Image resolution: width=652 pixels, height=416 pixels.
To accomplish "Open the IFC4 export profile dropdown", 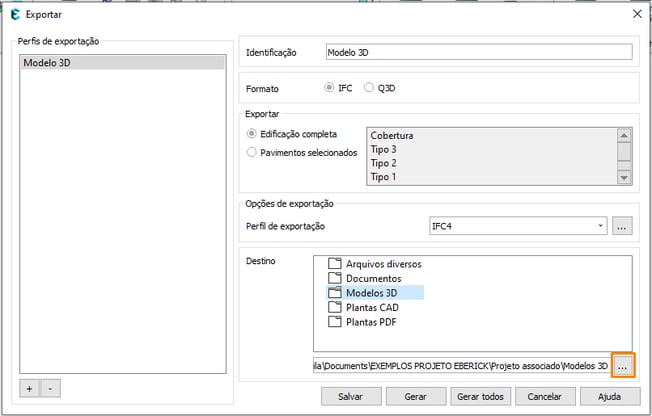I will click(x=517, y=227).
